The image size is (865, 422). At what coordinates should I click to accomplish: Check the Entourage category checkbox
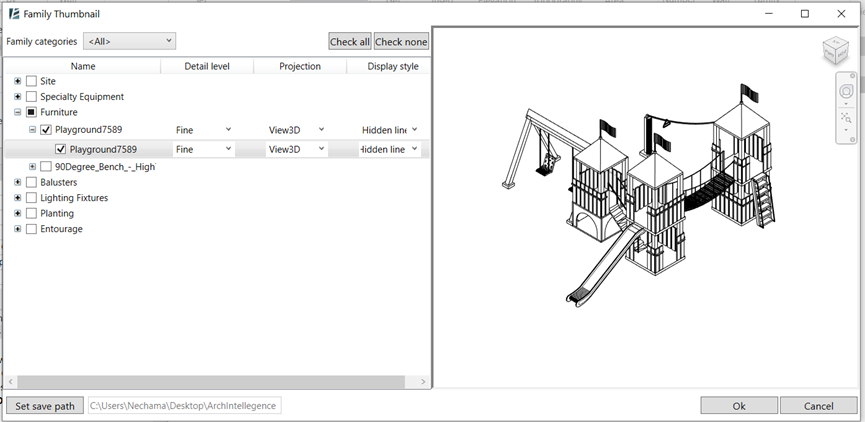pyautogui.click(x=31, y=228)
